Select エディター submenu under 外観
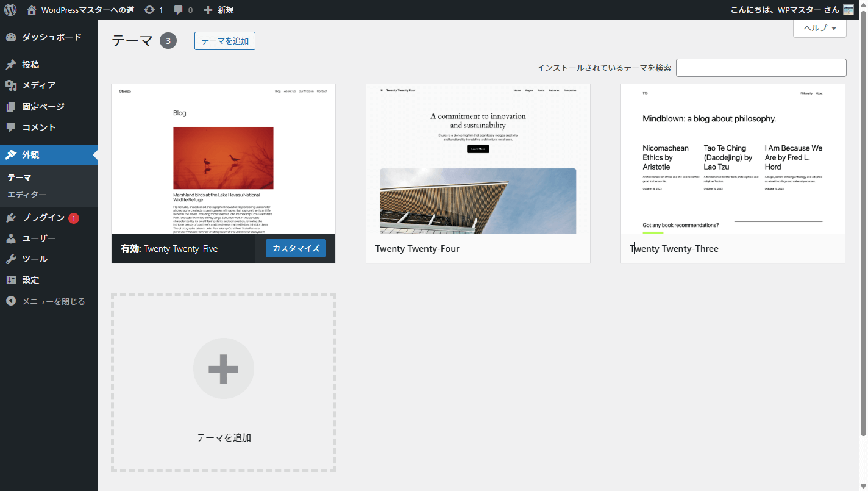This screenshot has width=868, height=491. tap(27, 195)
